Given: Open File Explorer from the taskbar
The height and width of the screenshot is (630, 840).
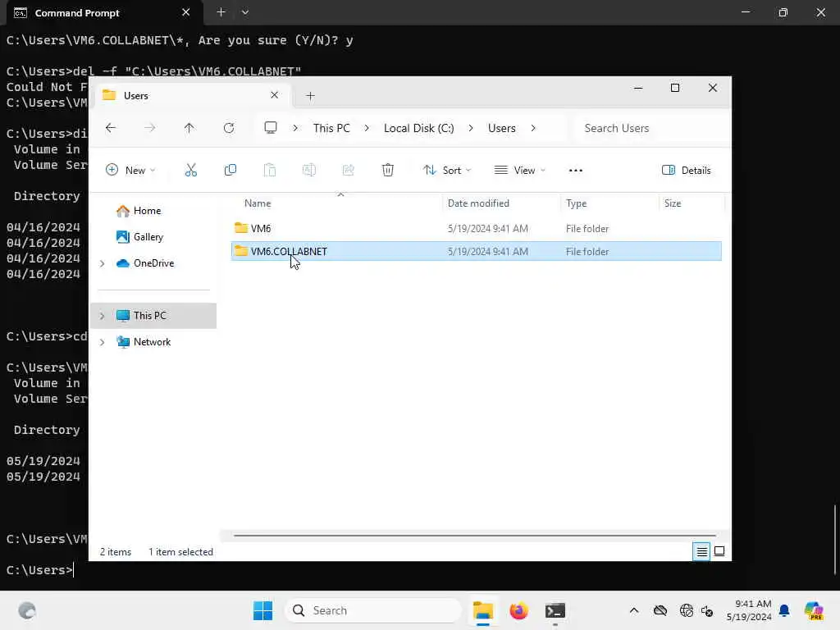Looking at the screenshot, I should [482, 610].
